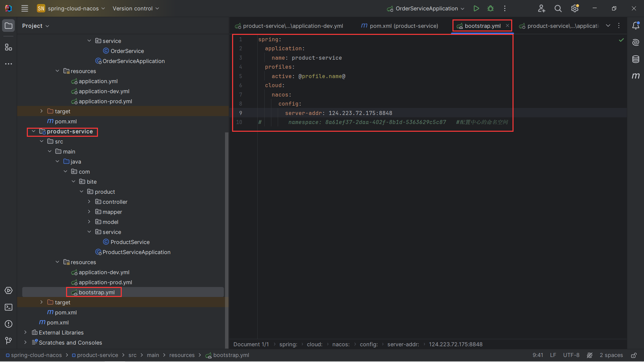Image resolution: width=644 pixels, height=362 pixels.
Task: Click nacos: in YAML breadcrumb
Action: [341, 344]
